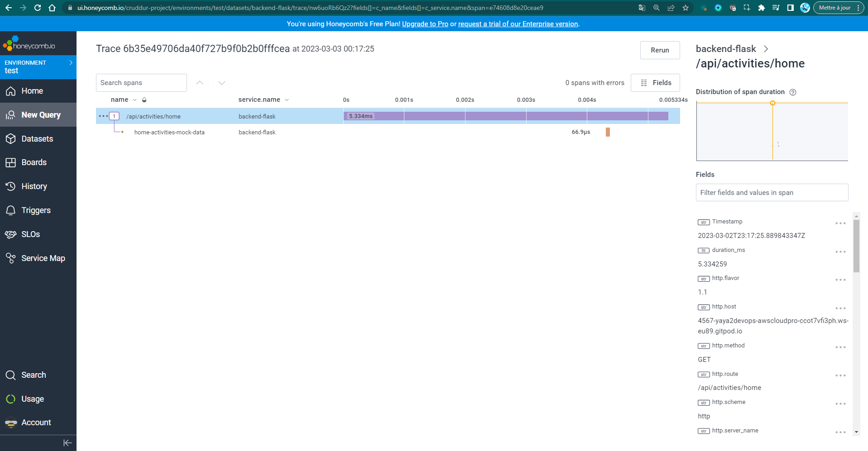
Task: Collapse the sidebar with arrow icon
Action: pos(67,443)
